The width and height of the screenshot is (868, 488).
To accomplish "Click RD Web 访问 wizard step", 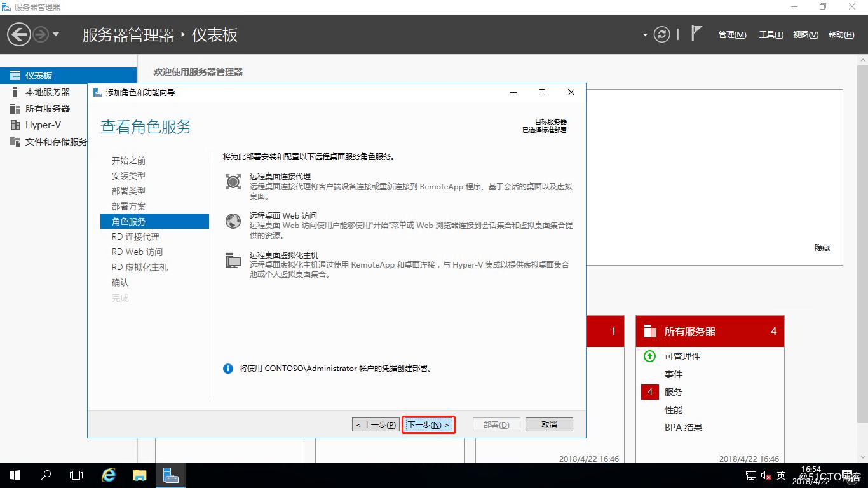I will pyautogui.click(x=137, y=252).
